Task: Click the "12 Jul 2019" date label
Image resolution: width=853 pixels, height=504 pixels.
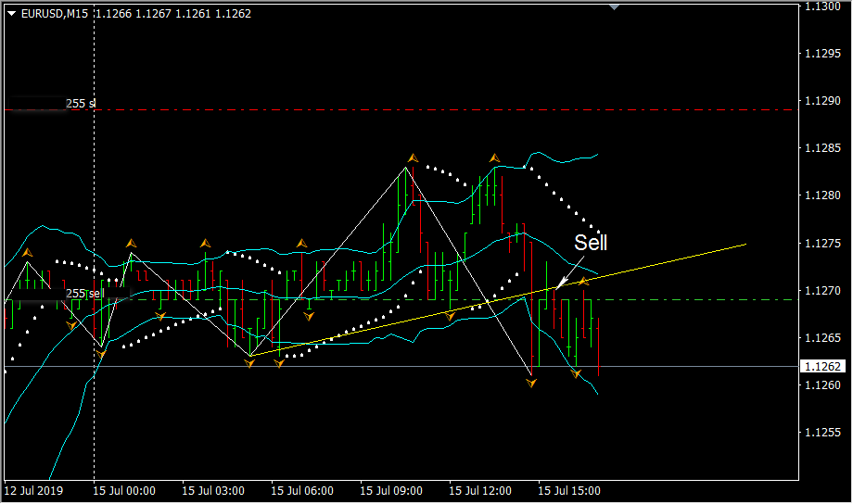Action: (33, 491)
